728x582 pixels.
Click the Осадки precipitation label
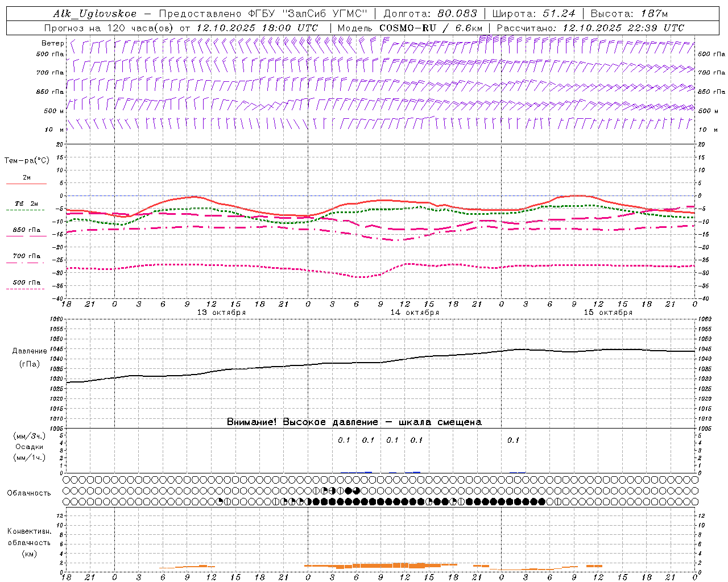pyautogui.click(x=30, y=447)
